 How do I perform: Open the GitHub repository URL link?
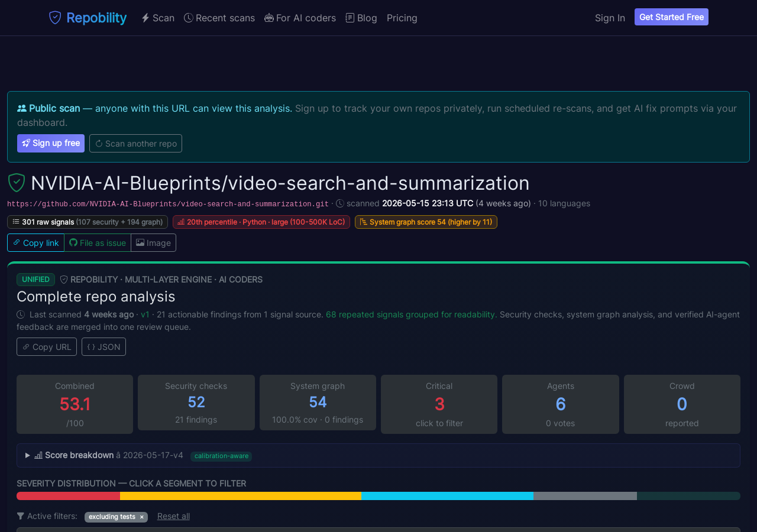pyautogui.click(x=168, y=204)
